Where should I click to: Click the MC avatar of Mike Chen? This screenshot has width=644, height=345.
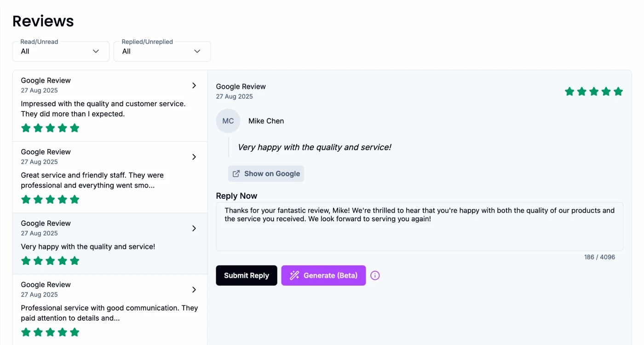point(228,121)
